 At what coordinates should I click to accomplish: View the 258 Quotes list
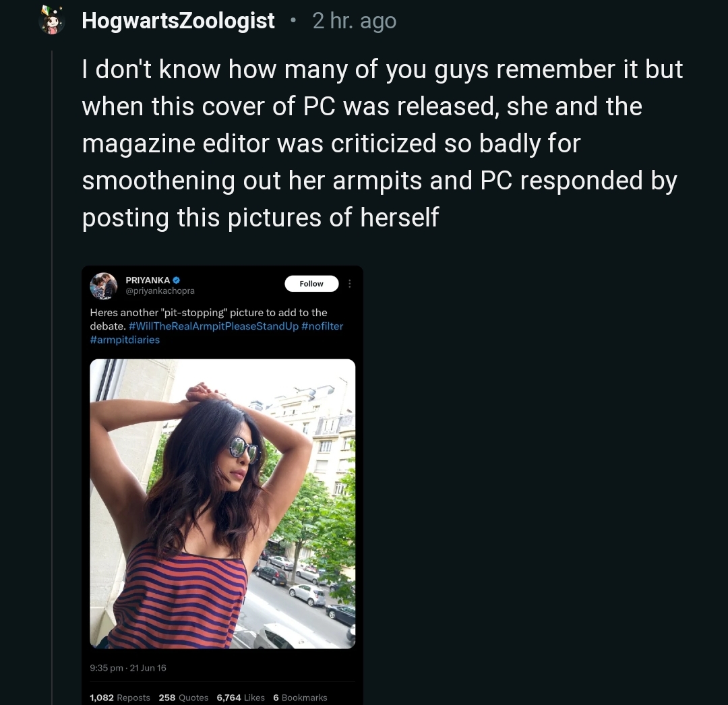(x=183, y=698)
